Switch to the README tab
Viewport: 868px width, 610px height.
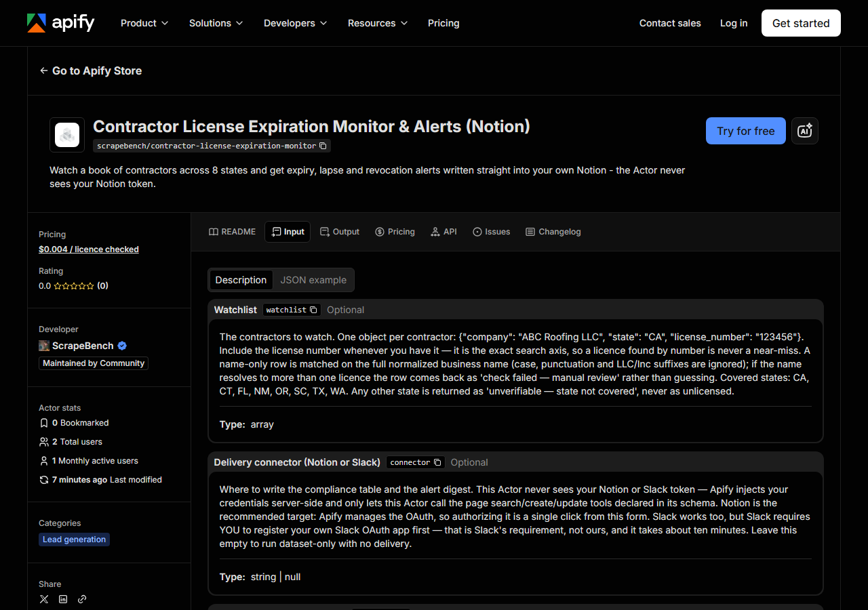click(232, 232)
